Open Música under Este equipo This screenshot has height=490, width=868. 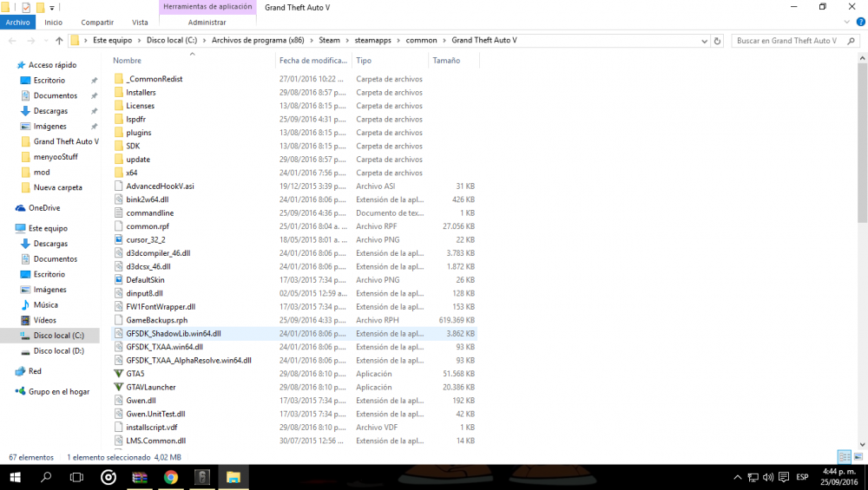click(45, 305)
